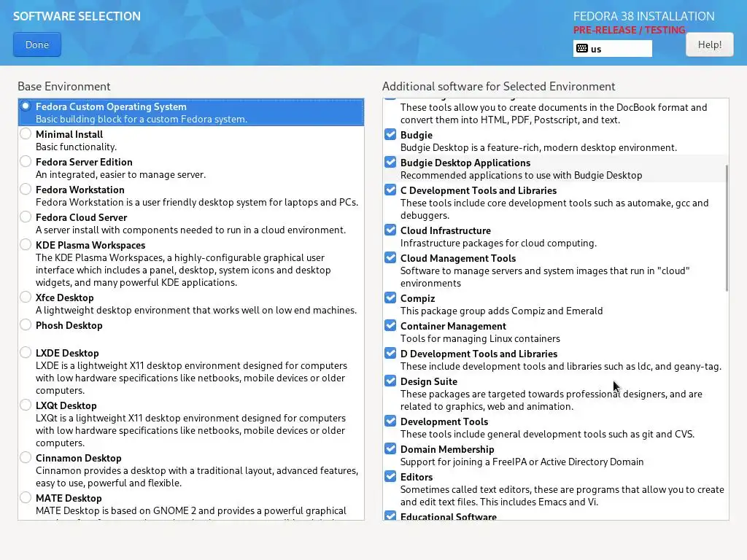The width and height of the screenshot is (747, 560).
Task: Uncheck the Editors checkbox
Action: [390, 476]
